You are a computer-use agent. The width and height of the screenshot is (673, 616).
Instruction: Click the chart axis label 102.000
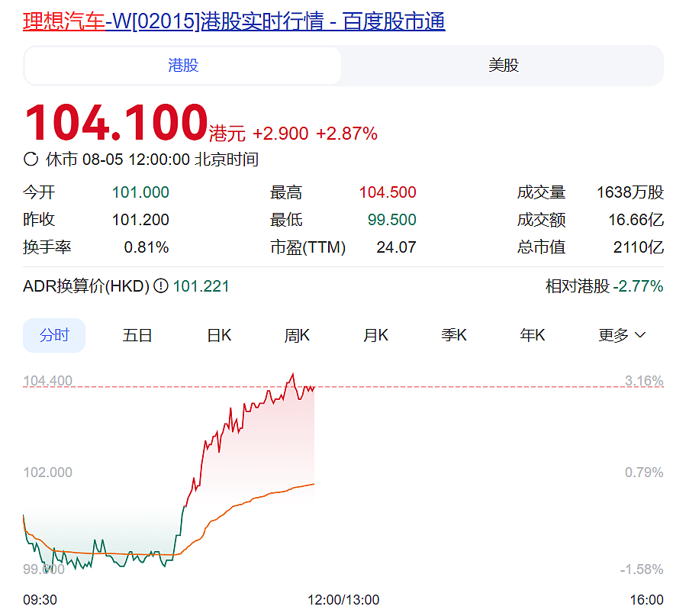(x=47, y=472)
